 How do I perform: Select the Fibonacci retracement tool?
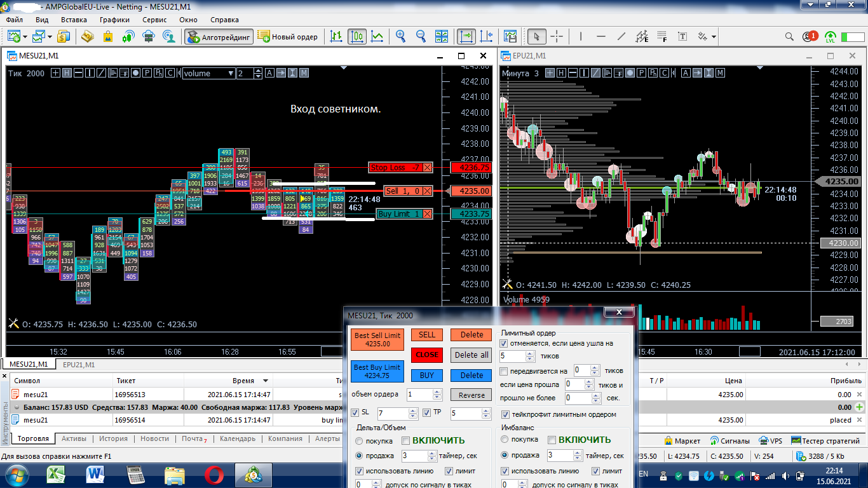(x=662, y=36)
